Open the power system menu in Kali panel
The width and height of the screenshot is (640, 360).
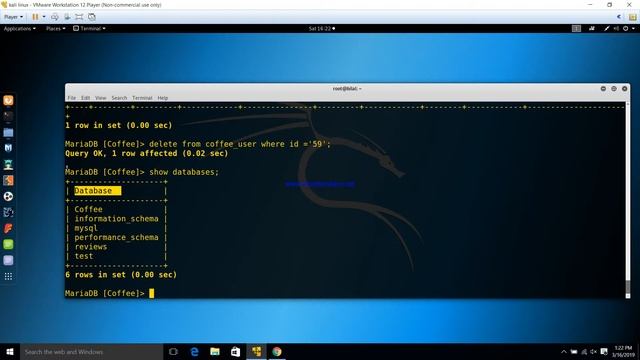628,29
